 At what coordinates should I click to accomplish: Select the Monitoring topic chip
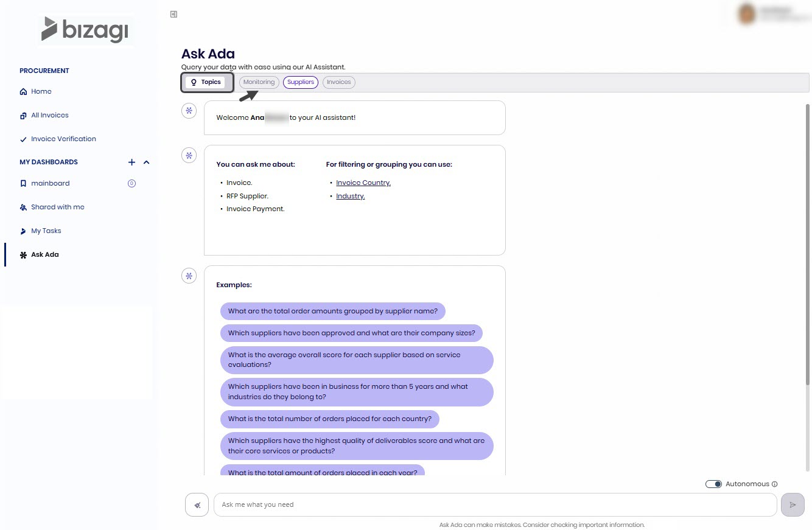[259, 82]
